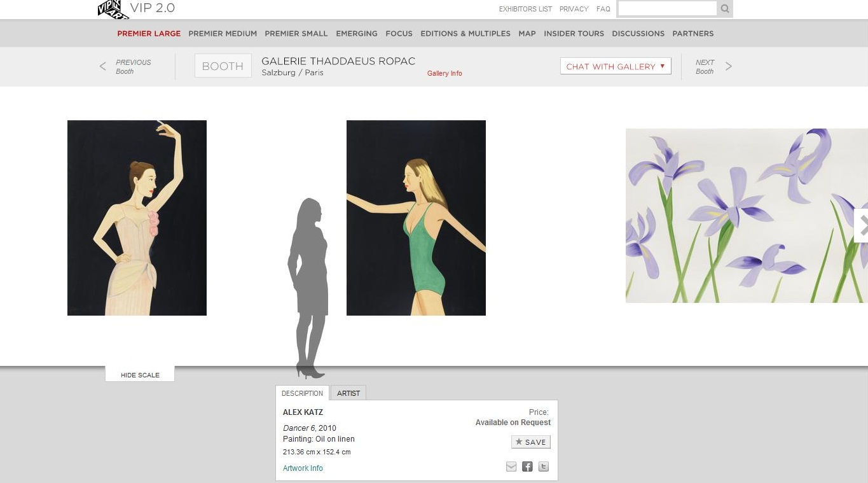The height and width of the screenshot is (483, 868).
Task: Open the Discussions page
Action: tap(638, 34)
